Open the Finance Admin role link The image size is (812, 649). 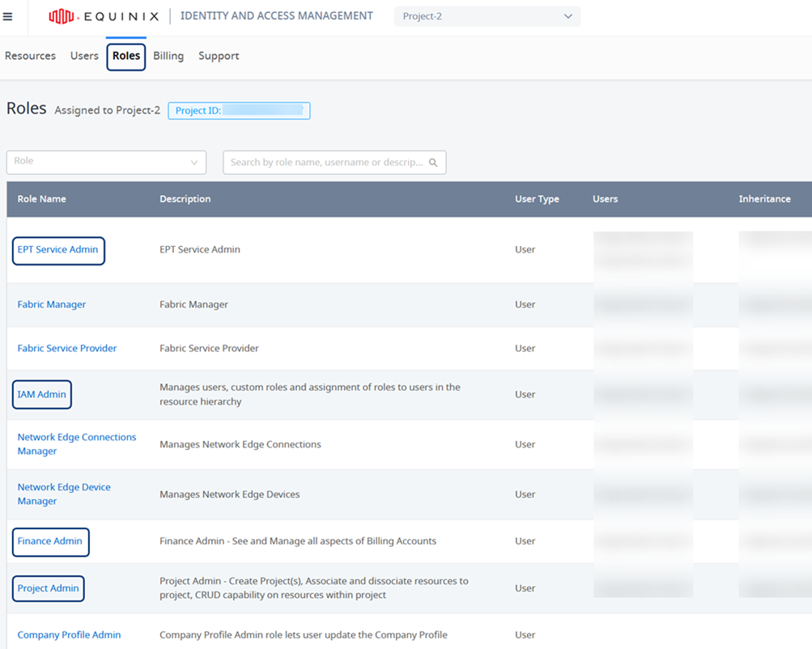coord(49,541)
